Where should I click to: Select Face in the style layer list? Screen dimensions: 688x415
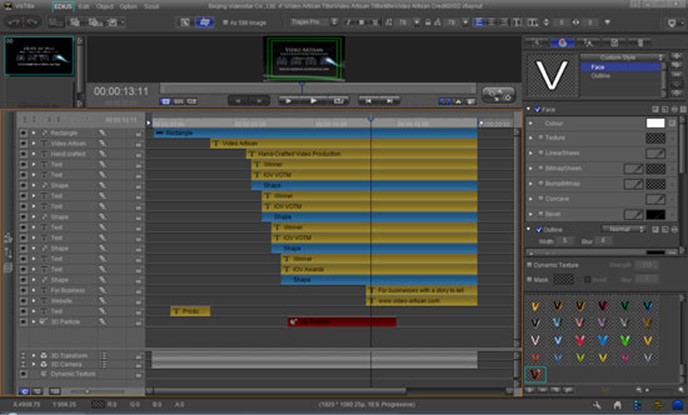pyautogui.click(x=621, y=67)
